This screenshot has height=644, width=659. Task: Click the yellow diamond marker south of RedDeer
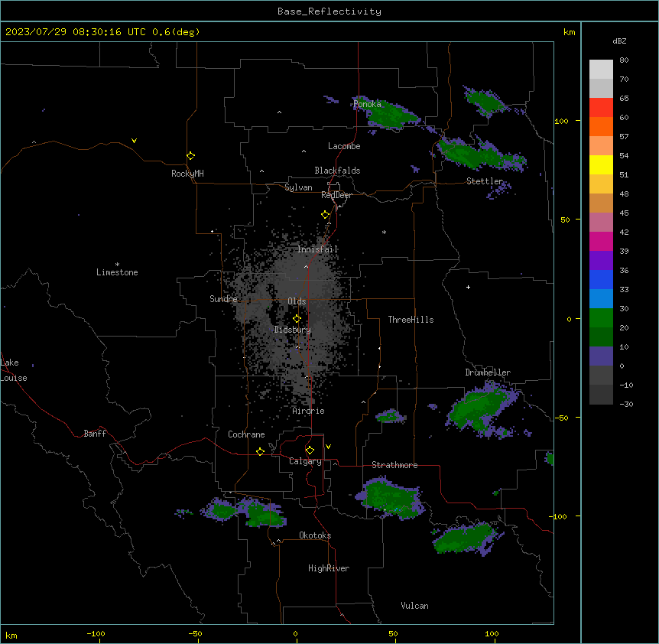tap(326, 215)
